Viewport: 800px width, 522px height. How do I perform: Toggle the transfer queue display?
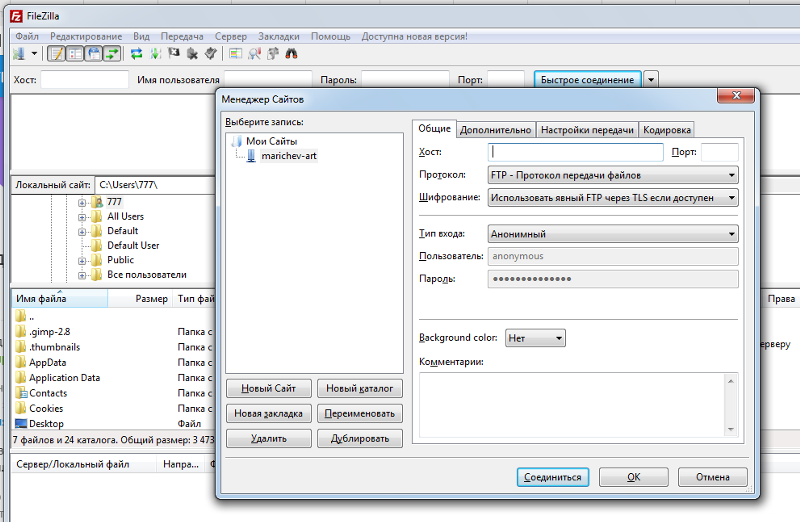click(x=111, y=54)
